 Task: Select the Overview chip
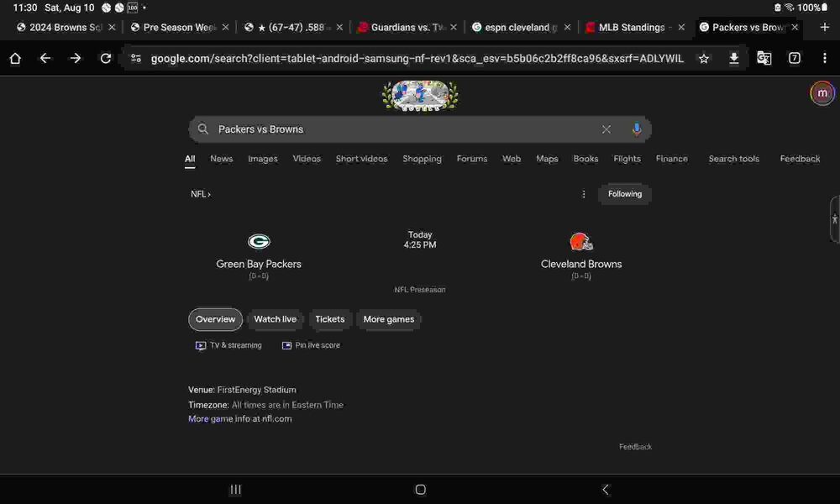[215, 320]
